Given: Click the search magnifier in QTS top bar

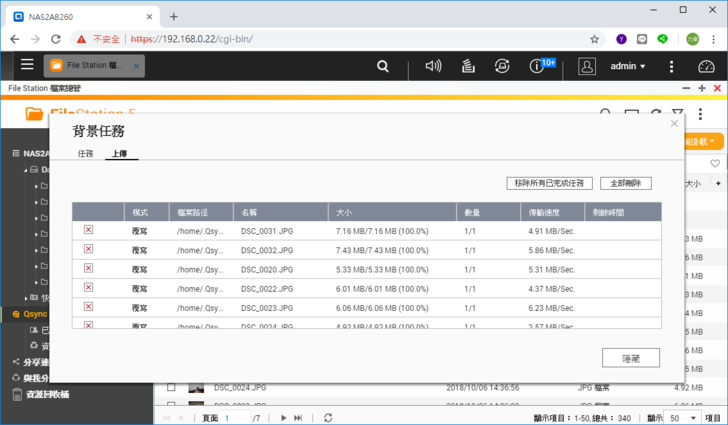Looking at the screenshot, I should tap(383, 66).
